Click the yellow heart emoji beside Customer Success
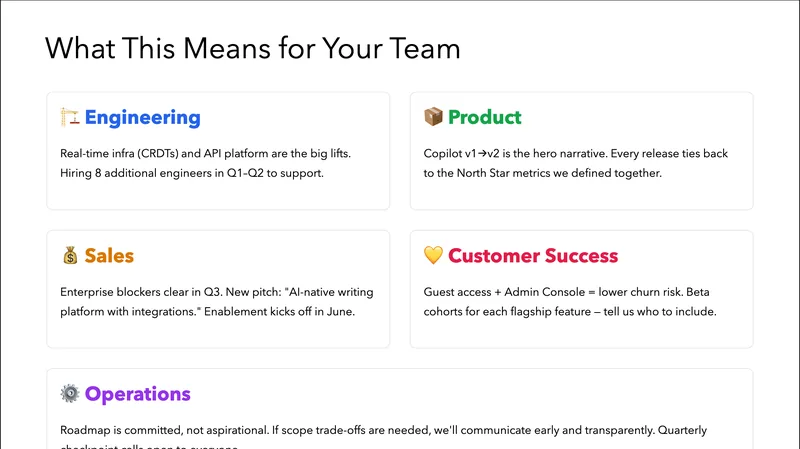 pos(434,256)
